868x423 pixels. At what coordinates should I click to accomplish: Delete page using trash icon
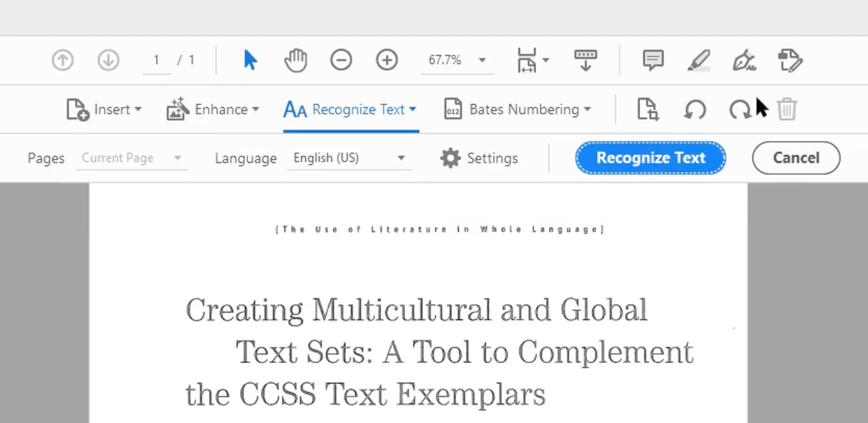(786, 110)
